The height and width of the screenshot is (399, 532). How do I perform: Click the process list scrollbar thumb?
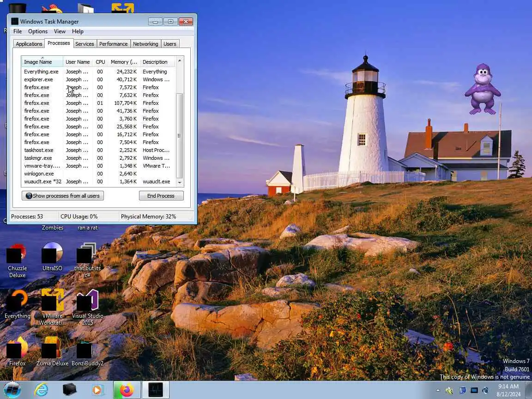coord(180,135)
